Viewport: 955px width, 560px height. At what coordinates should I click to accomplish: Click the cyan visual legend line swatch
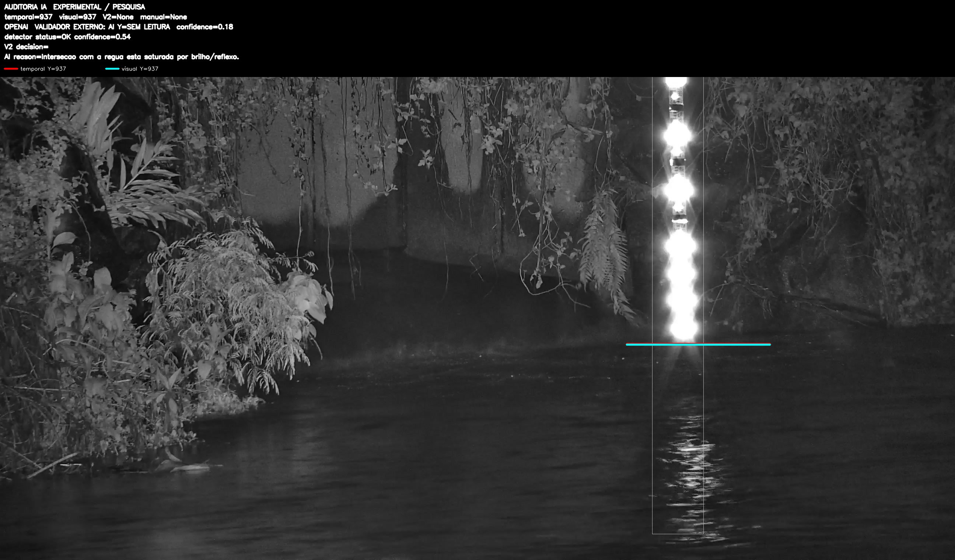pos(112,69)
